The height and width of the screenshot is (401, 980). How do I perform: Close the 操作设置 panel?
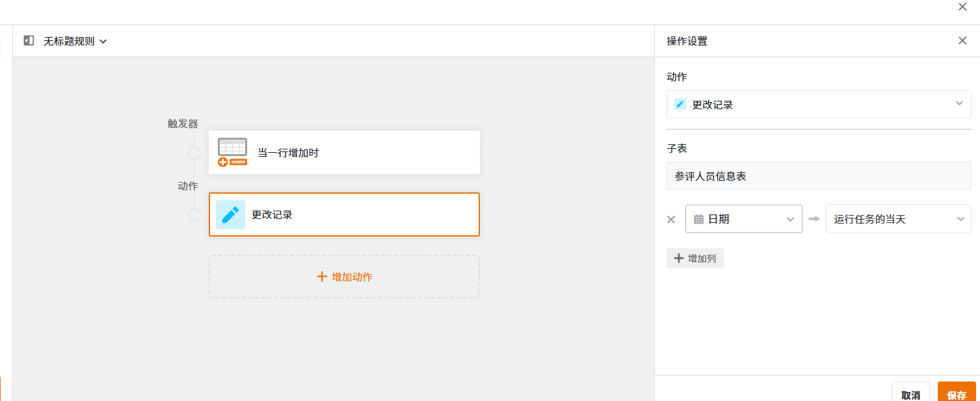pos(962,41)
